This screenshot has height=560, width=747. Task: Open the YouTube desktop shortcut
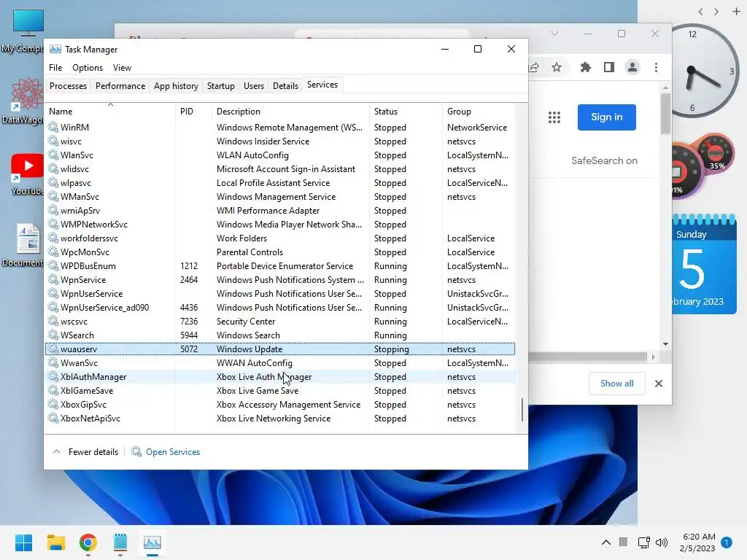(x=26, y=175)
